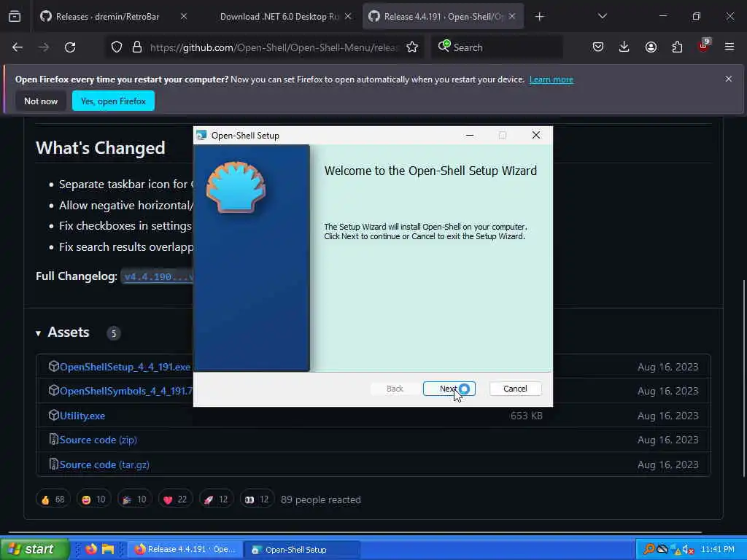This screenshot has width=747, height=560.
Task: Click muted volume tray icon
Action: (x=689, y=550)
